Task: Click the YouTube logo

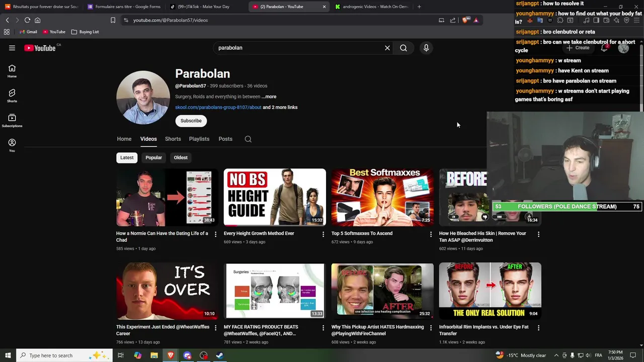Action: [40, 48]
